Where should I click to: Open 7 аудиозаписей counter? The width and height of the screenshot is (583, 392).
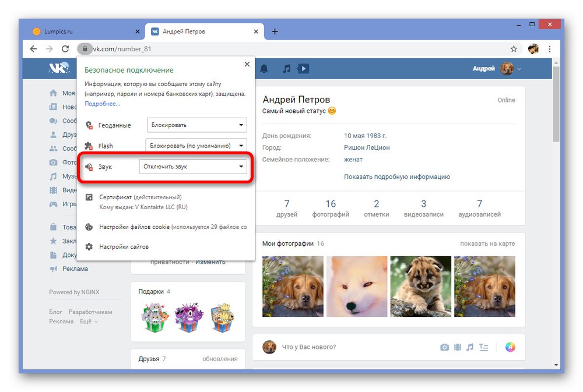(479, 208)
